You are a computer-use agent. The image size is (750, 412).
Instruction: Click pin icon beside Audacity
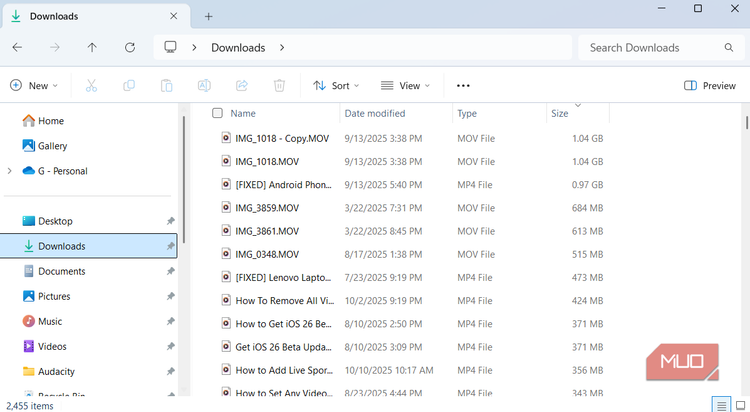click(170, 371)
